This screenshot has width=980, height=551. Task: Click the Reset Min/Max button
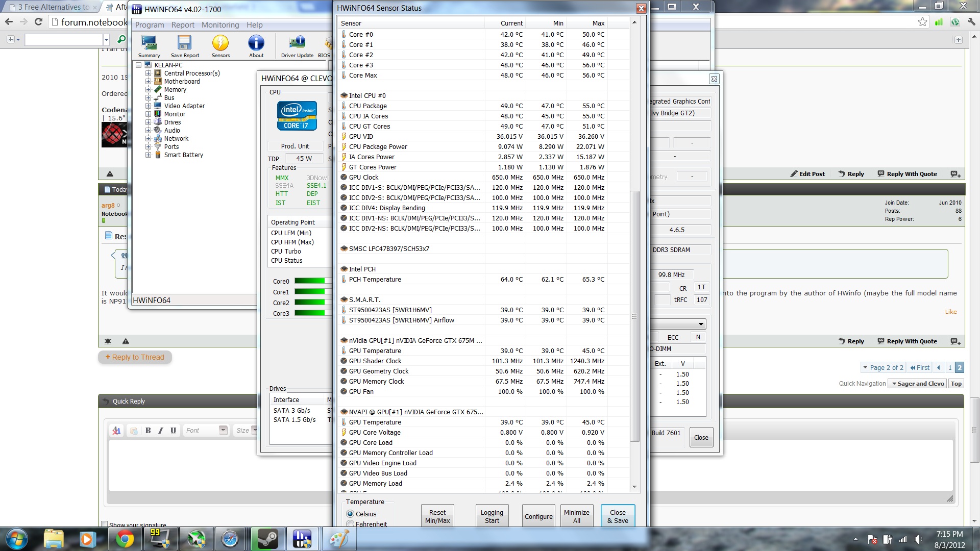437,516
